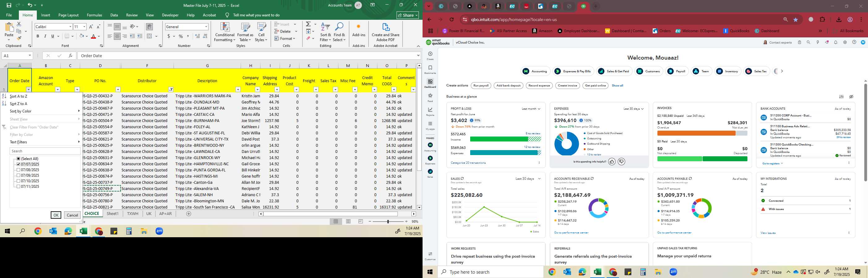The image size is (868, 278).
Task: Toggle dashboard privacy eye icon
Action: pos(851,97)
